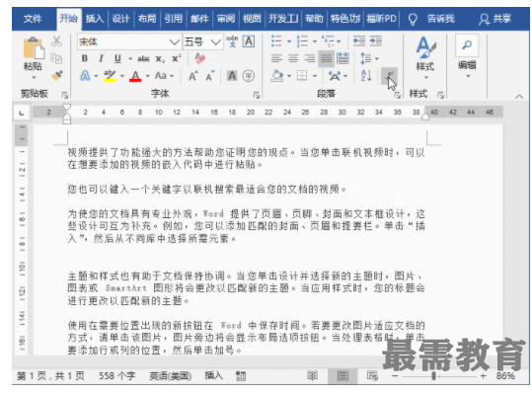Click the Bullets list icon
Image resolution: width=532 pixels, height=394 pixels.
pyautogui.click(x=276, y=41)
